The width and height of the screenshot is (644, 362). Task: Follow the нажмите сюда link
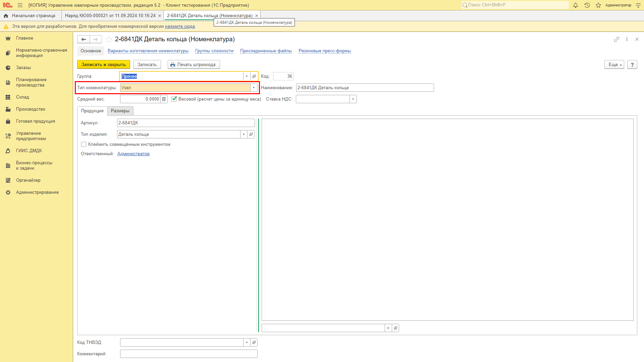tap(180, 26)
